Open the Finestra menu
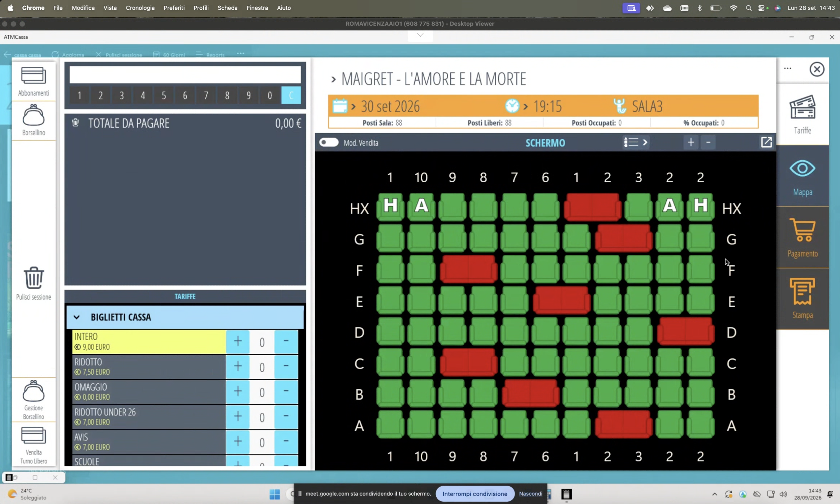 click(257, 8)
